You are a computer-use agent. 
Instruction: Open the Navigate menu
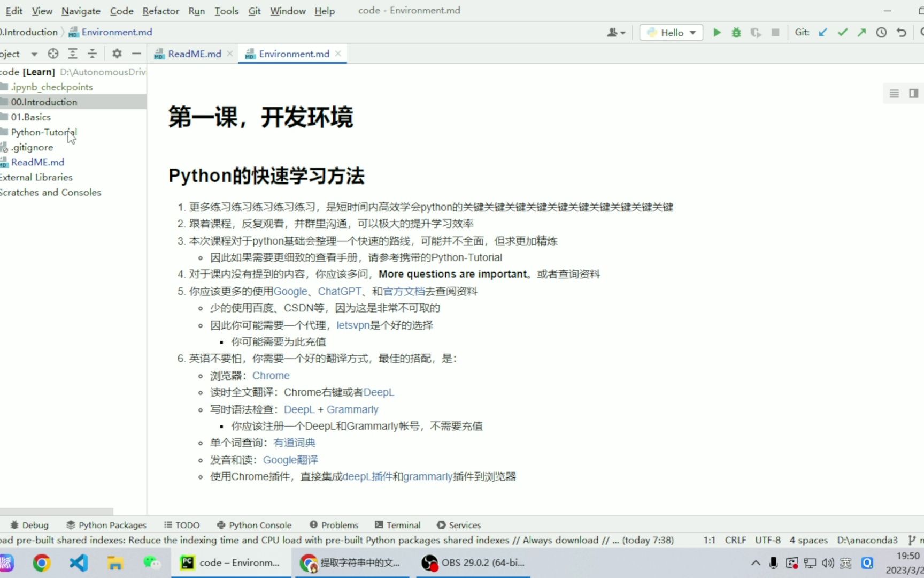81,11
